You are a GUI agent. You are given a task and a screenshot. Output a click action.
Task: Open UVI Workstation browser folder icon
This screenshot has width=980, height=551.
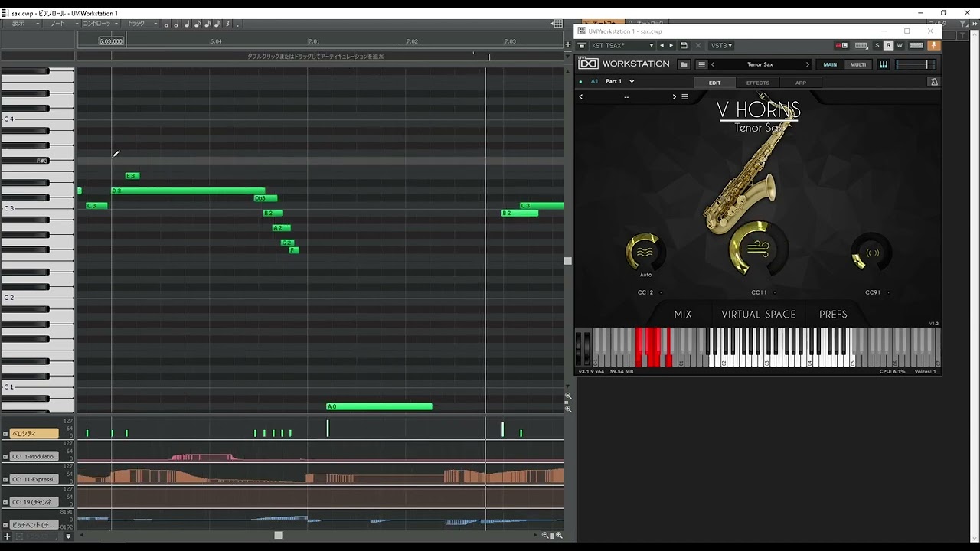(x=684, y=64)
